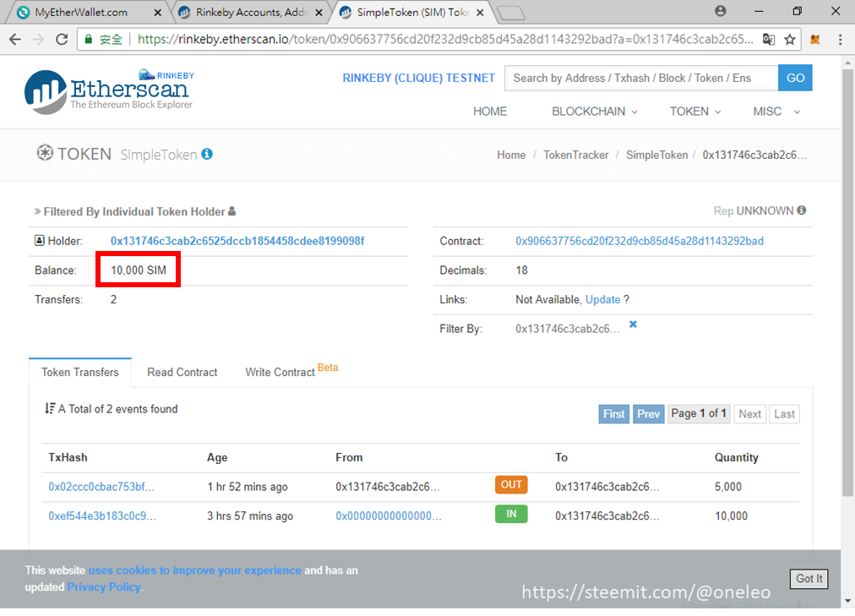Click the page vertical scrollbar thumb
Screen dimensions: 855x616
pyautogui.click(x=847, y=281)
